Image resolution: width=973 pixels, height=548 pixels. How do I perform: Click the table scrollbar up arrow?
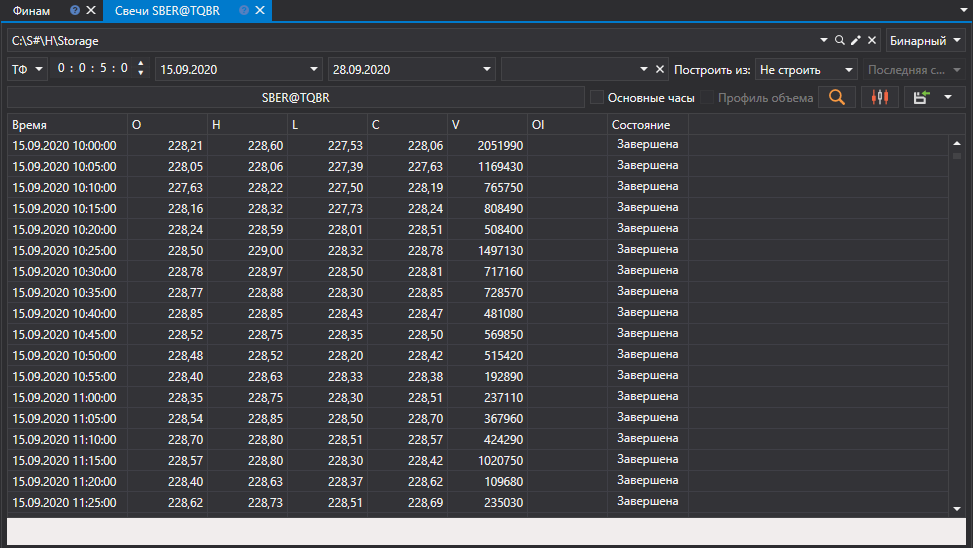coord(957,143)
